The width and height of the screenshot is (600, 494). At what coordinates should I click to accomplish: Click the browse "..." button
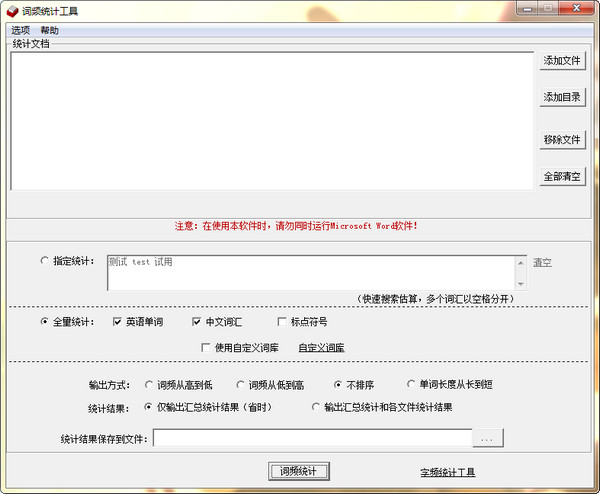pos(487,438)
